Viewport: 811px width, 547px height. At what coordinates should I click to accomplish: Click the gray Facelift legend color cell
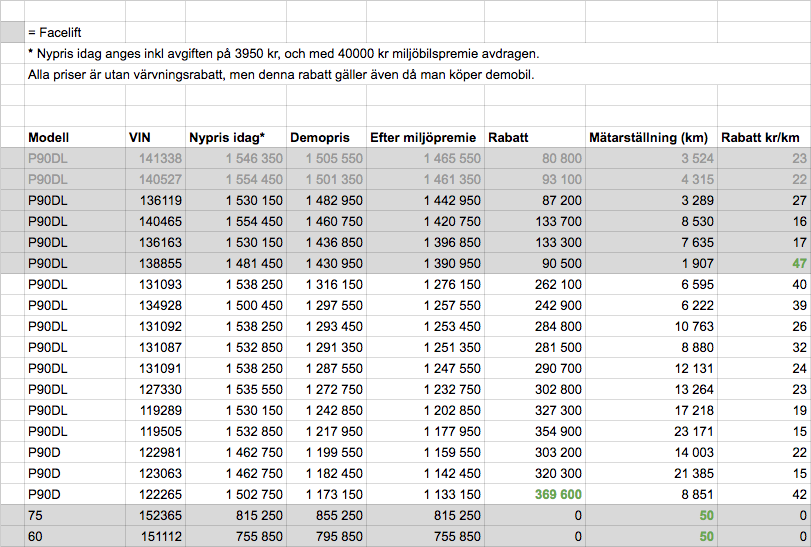click(12, 32)
